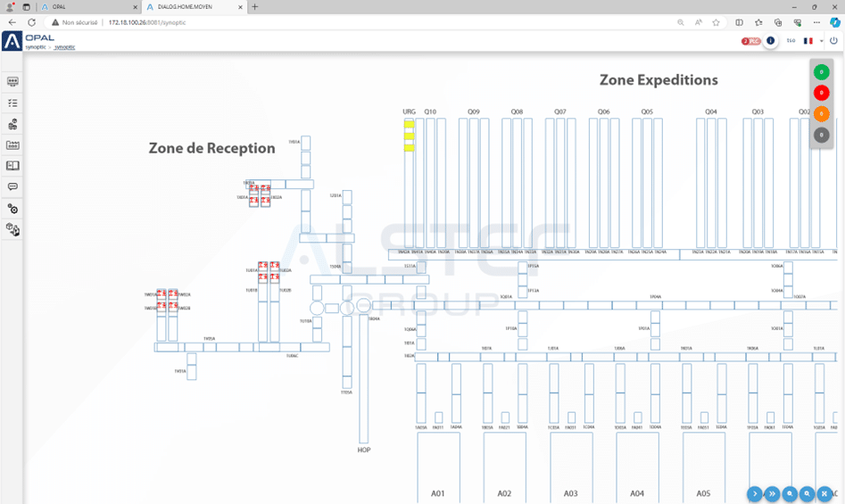Toggle the green status indicator circle
The width and height of the screenshot is (845, 504).
pyautogui.click(x=821, y=72)
